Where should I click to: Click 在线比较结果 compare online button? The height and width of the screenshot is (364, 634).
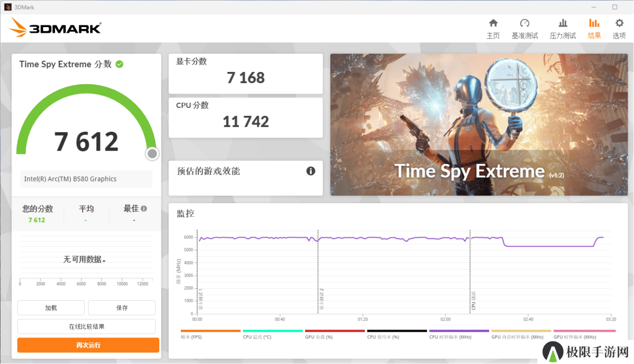(86, 326)
